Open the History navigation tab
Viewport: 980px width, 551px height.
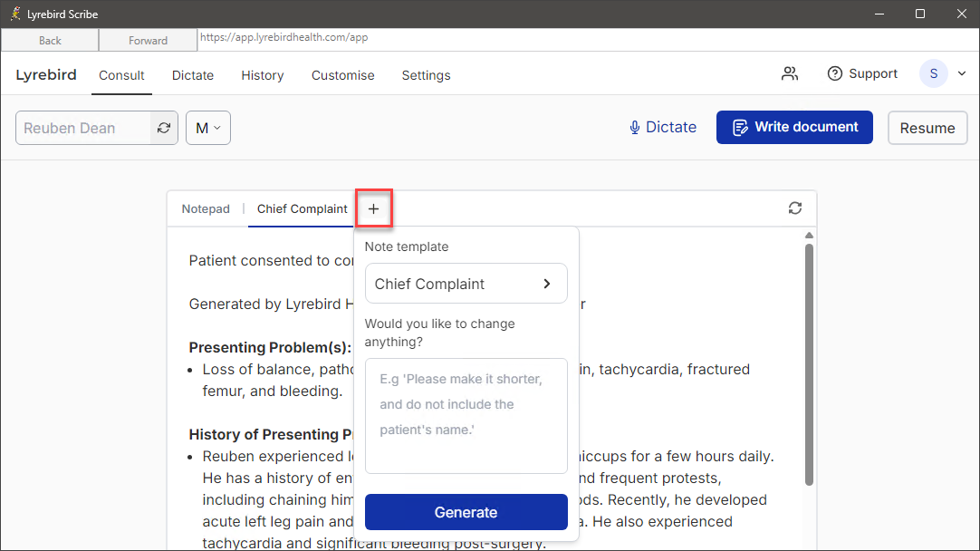click(x=263, y=75)
